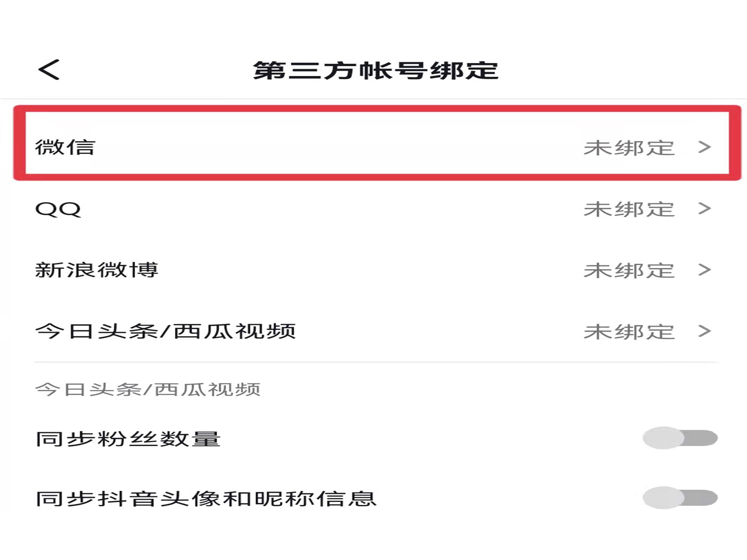Tap the 今日头条/西瓜视频 row's chevron arrow
Screen dimensions: 747x560
click(x=704, y=331)
